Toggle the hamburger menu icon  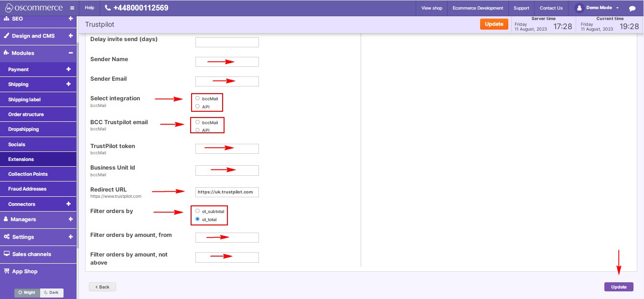pyautogui.click(x=72, y=8)
